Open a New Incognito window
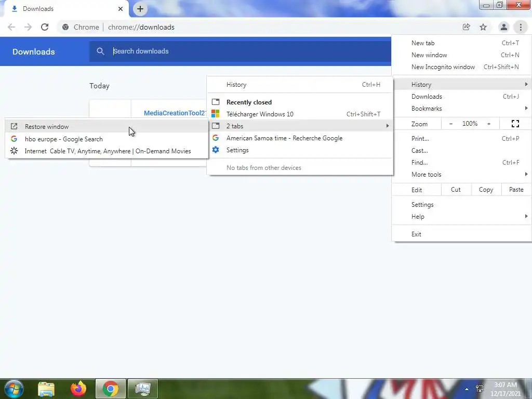Screen dimensions: 532x399 pos(461,67)
